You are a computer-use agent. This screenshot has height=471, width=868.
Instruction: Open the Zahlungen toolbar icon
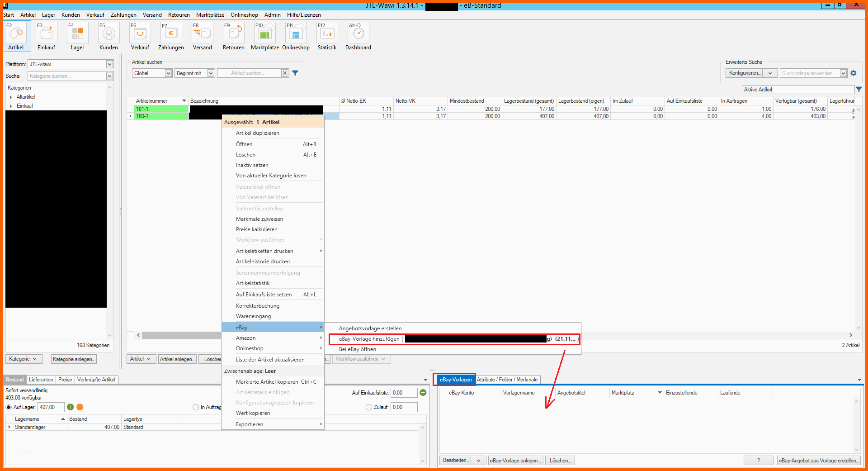[x=171, y=34]
